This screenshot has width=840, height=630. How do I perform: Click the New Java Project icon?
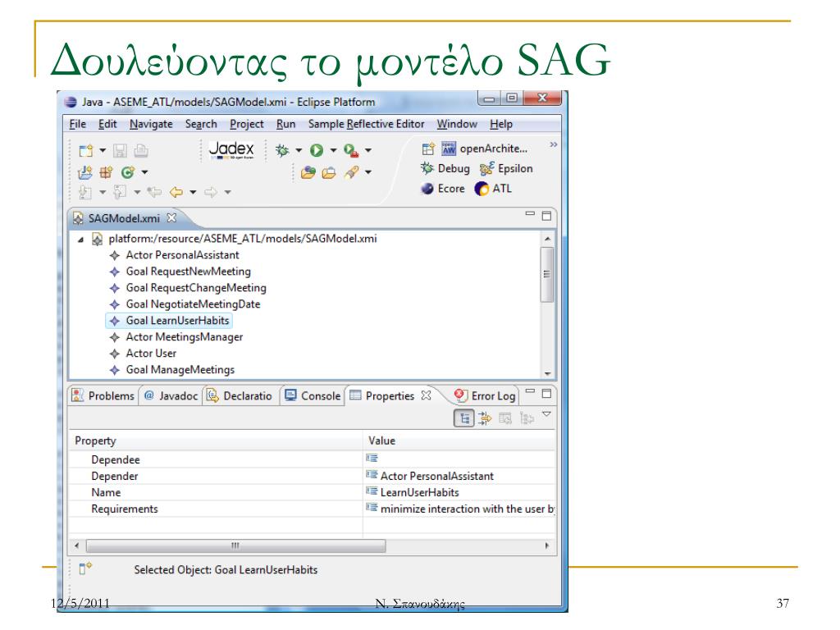tap(85, 172)
